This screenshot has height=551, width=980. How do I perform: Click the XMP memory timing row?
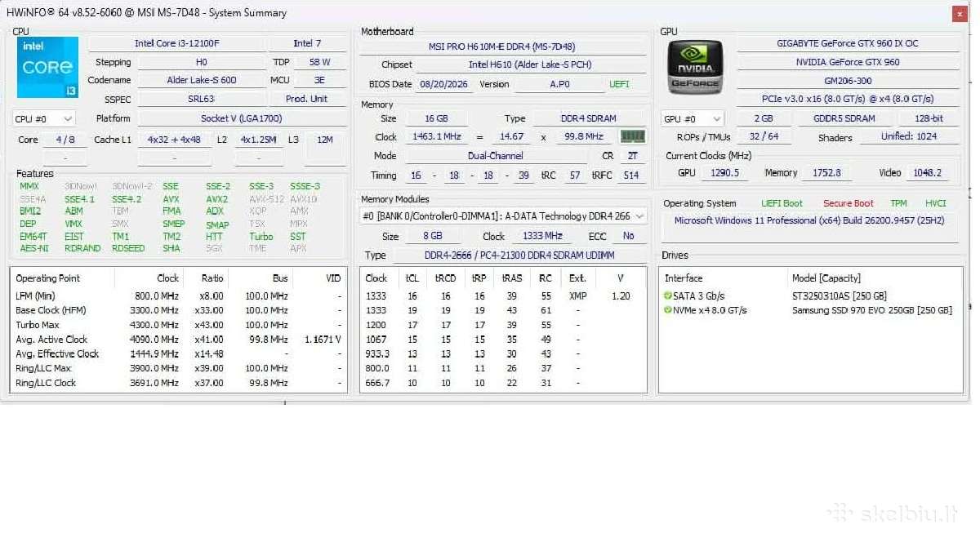coord(503,295)
